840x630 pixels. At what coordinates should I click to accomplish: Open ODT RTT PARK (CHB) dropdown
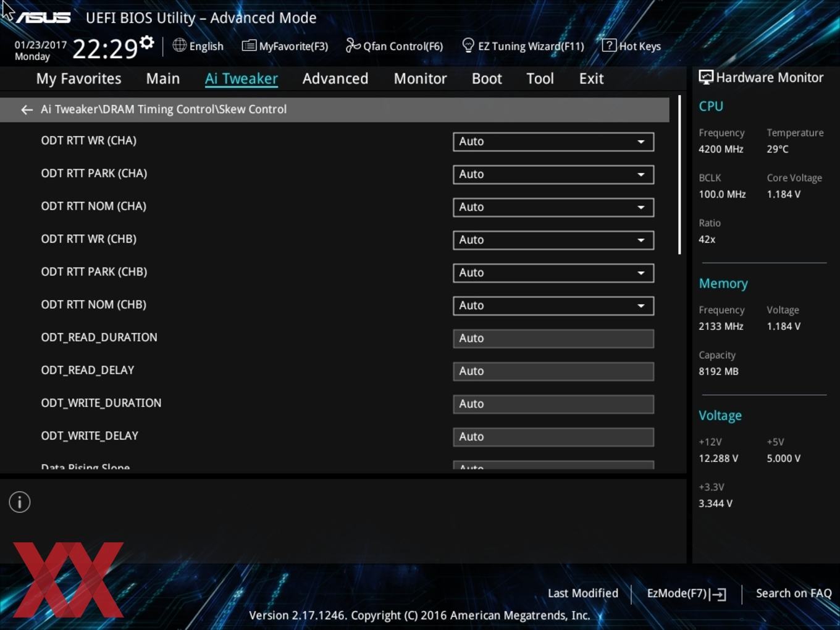click(x=553, y=272)
